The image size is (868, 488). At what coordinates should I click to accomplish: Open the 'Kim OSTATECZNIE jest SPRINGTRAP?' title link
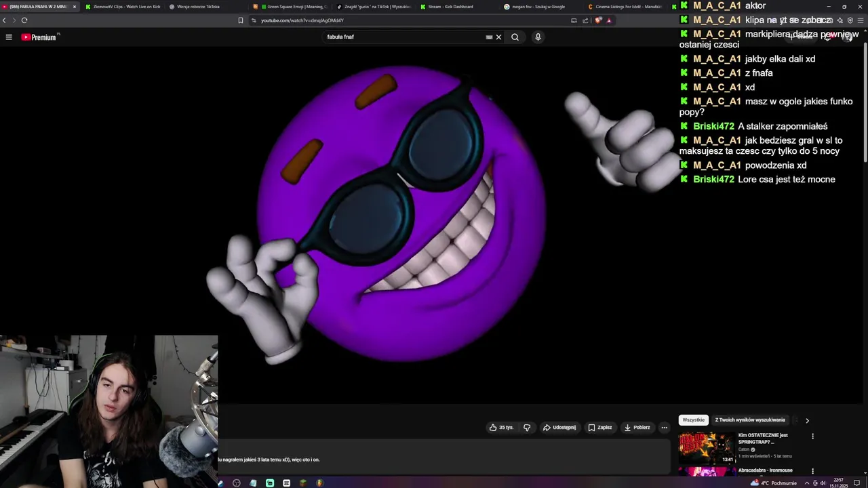click(x=763, y=439)
